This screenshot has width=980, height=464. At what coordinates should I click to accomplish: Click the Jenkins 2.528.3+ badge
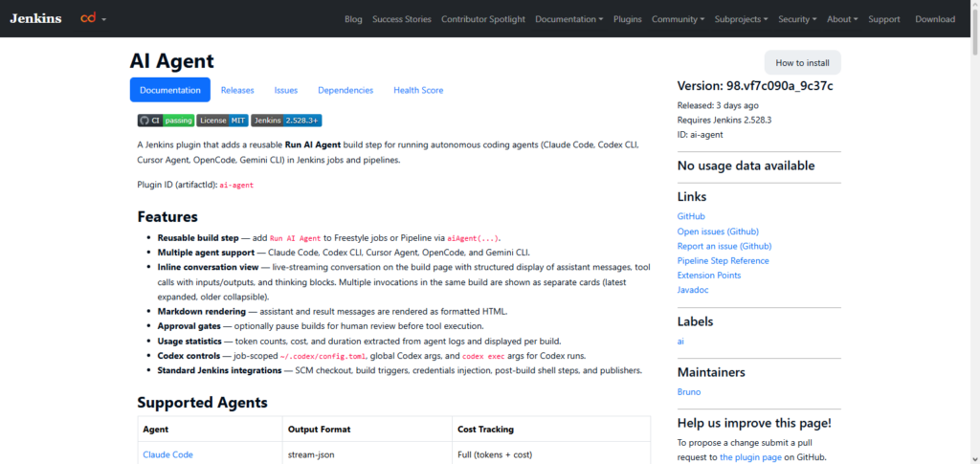pos(286,121)
